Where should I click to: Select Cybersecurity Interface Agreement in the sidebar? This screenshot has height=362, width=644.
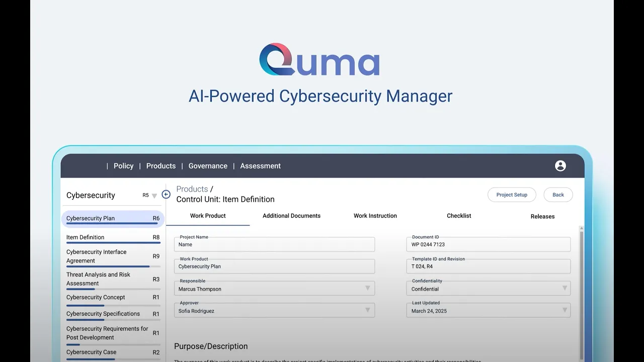(x=113, y=257)
